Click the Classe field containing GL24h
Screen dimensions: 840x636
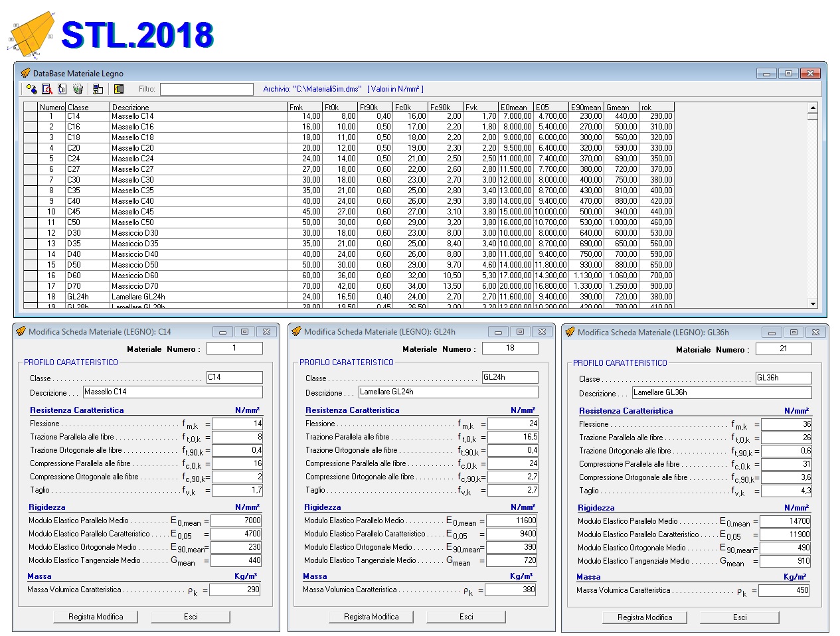510,377
